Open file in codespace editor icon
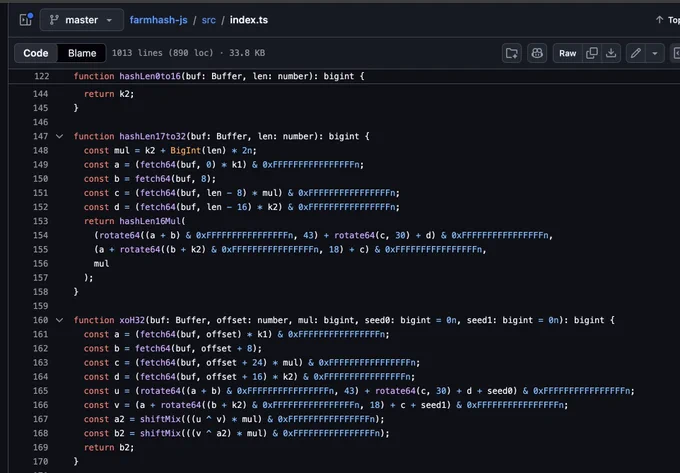 (x=512, y=53)
